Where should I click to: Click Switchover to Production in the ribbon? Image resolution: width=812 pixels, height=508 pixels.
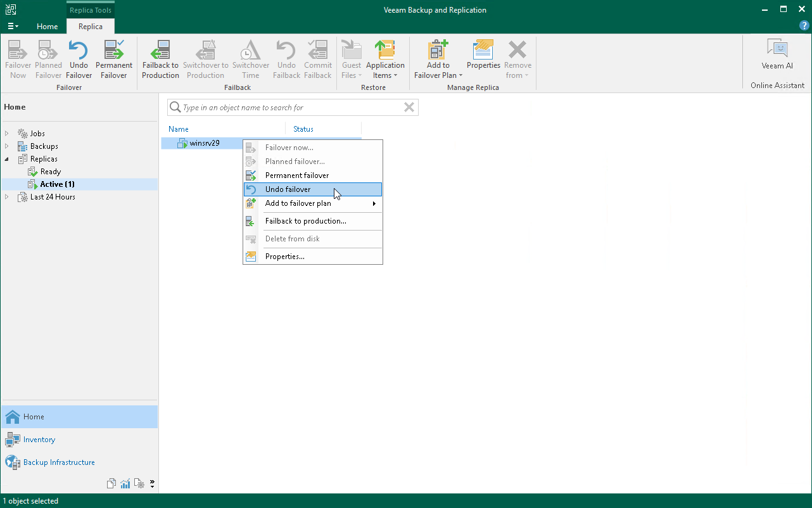(x=205, y=60)
